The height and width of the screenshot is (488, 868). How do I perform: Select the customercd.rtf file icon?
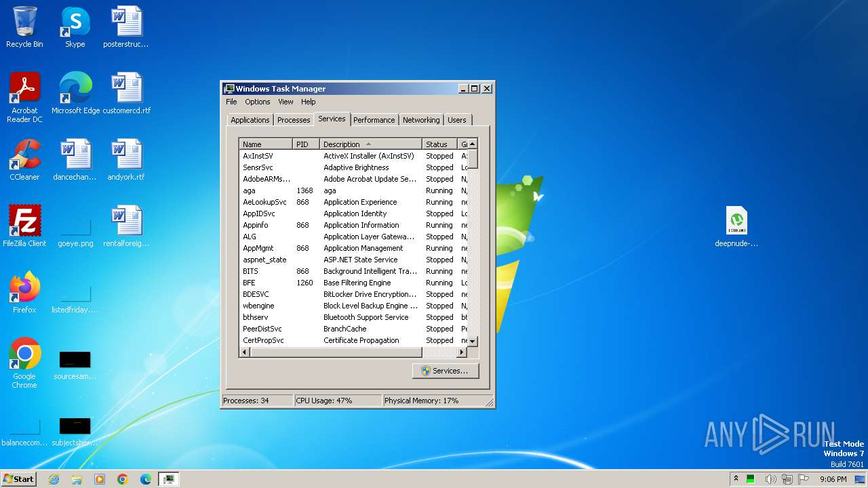click(126, 94)
